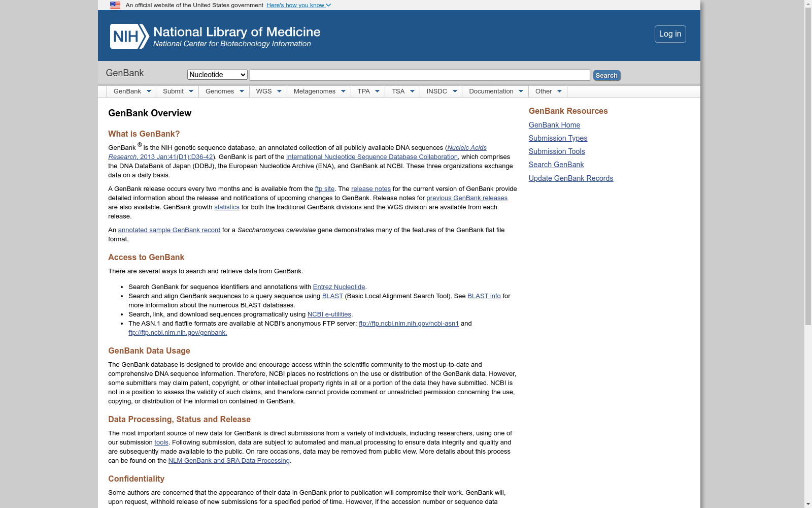This screenshot has width=812, height=508.
Task: Expand the WGS menu arrow
Action: tap(279, 91)
